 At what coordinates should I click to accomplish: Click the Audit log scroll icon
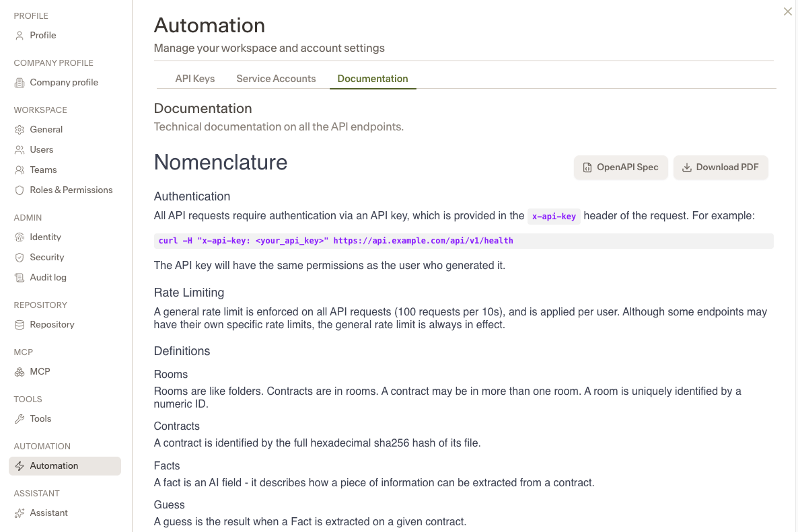(x=20, y=278)
